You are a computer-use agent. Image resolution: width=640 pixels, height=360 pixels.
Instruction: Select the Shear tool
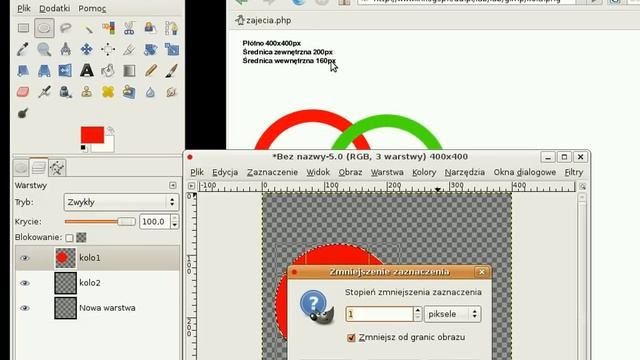[x=23, y=71]
